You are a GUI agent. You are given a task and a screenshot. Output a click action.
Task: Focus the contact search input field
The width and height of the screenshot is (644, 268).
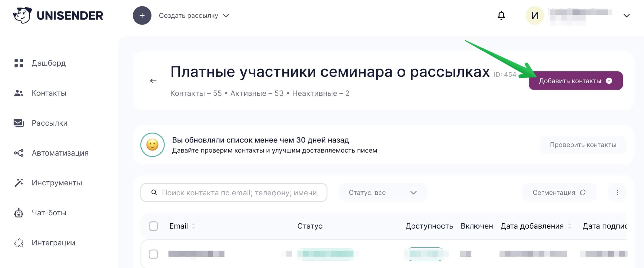point(234,193)
